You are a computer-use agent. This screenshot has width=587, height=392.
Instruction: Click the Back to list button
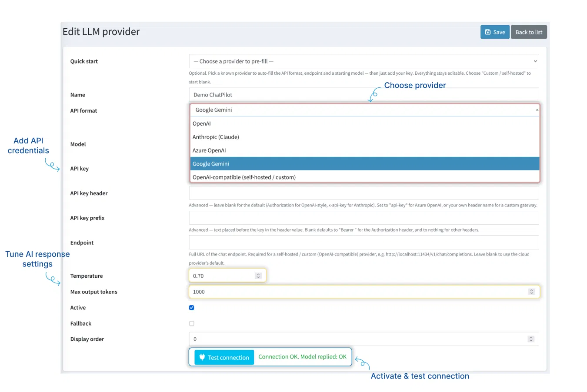[529, 32]
